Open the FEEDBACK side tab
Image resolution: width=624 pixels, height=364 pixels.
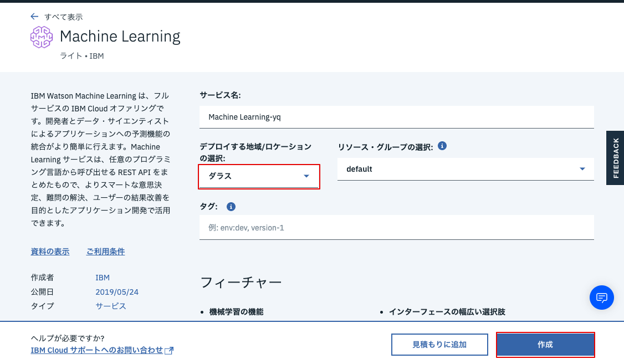click(x=615, y=158)
